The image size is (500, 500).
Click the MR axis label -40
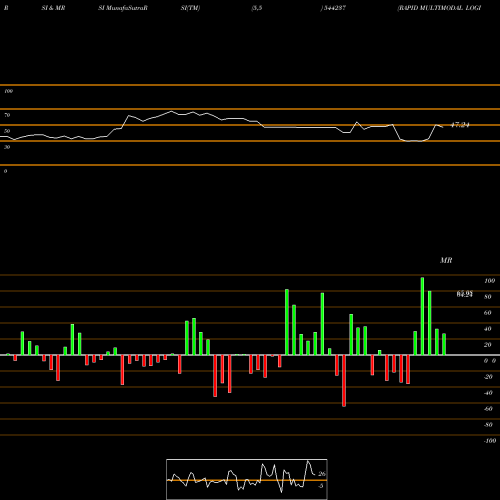click(x=488, y=393)
